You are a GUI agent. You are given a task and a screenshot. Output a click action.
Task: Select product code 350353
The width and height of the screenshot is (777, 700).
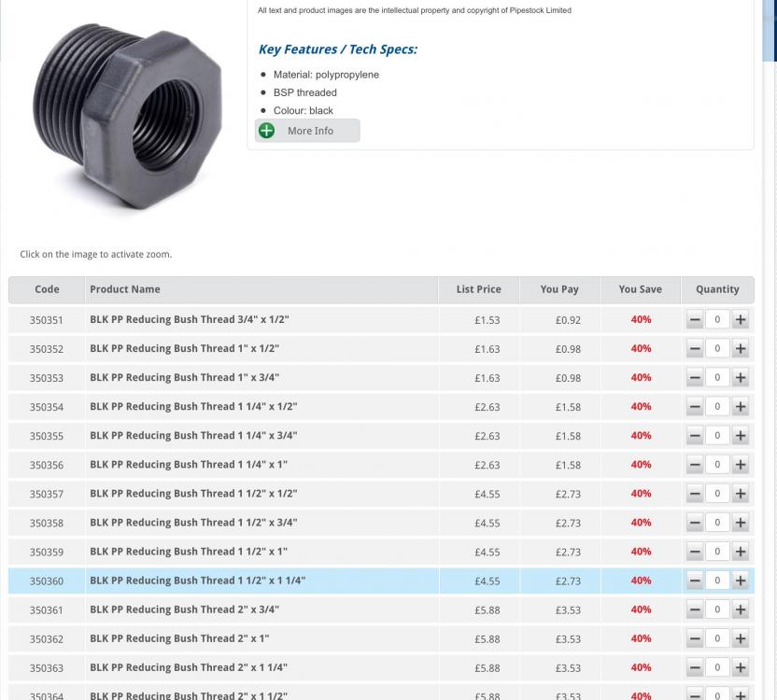[x=47, y=378]
